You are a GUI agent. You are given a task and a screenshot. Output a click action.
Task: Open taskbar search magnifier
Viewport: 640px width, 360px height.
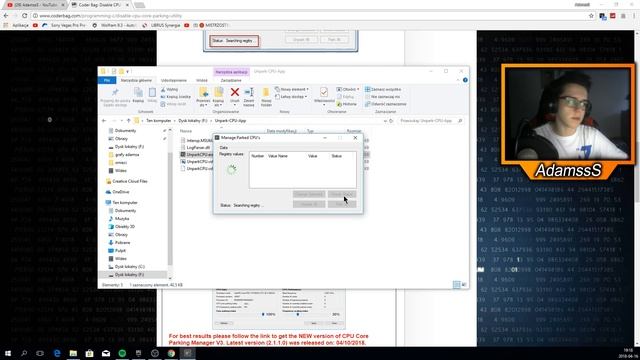pyautogui.click(x=24, y=353)
